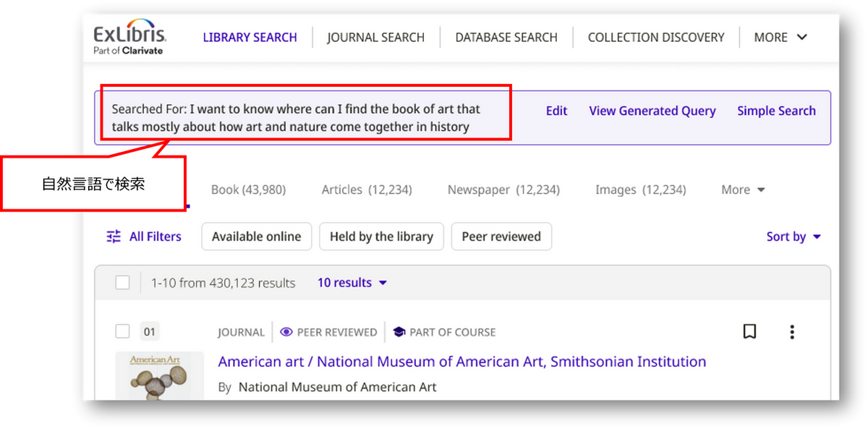The height and width of the screenshot is (429, 868).
Task: Tick the select-all results checkbox
Action: [122, 283]
